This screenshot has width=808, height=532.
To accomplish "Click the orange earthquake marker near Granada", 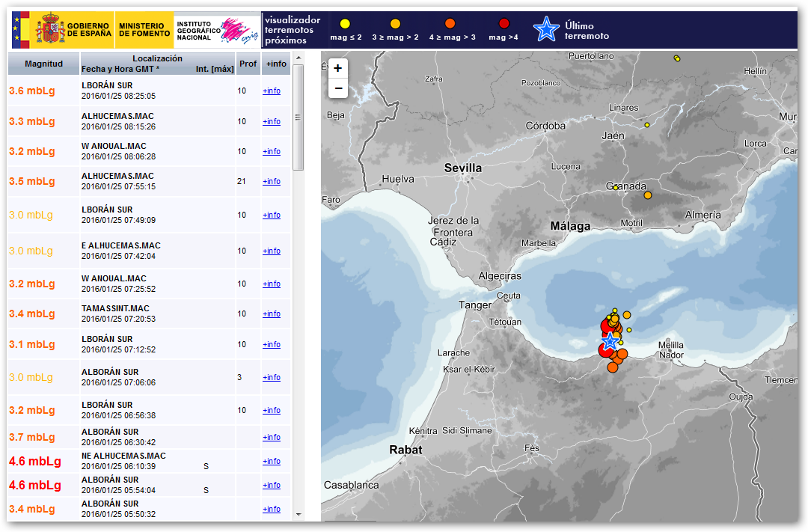I will click(x=648, y=195).
